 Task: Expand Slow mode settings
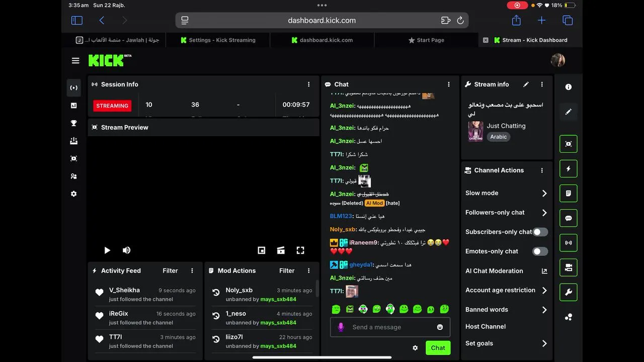[x=506, y=193]
